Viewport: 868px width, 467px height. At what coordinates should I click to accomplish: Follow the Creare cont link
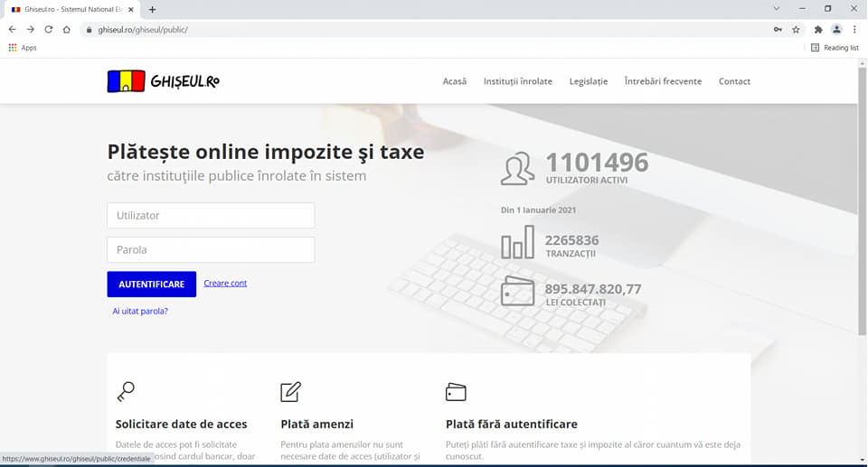click(x=225, y=284)
